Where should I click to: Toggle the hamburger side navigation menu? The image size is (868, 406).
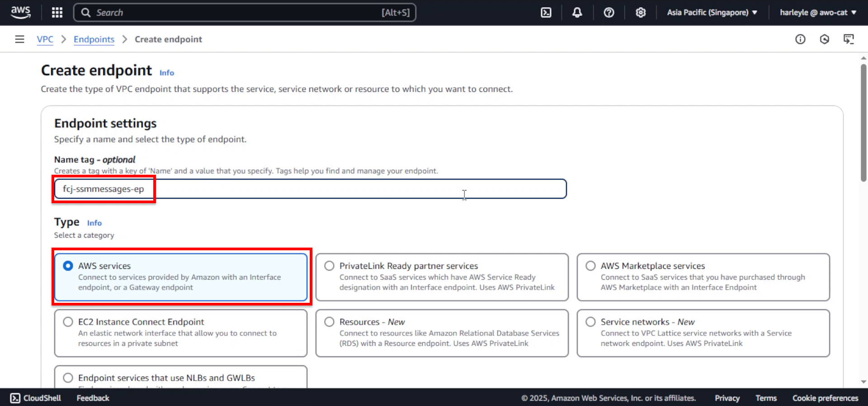[19, 39]
